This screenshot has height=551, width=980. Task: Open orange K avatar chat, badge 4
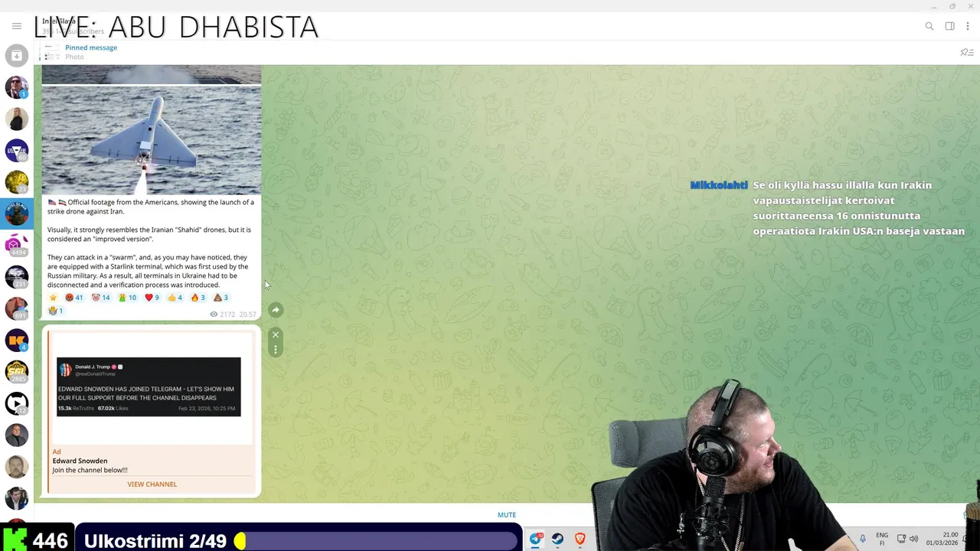pos(17,340)
